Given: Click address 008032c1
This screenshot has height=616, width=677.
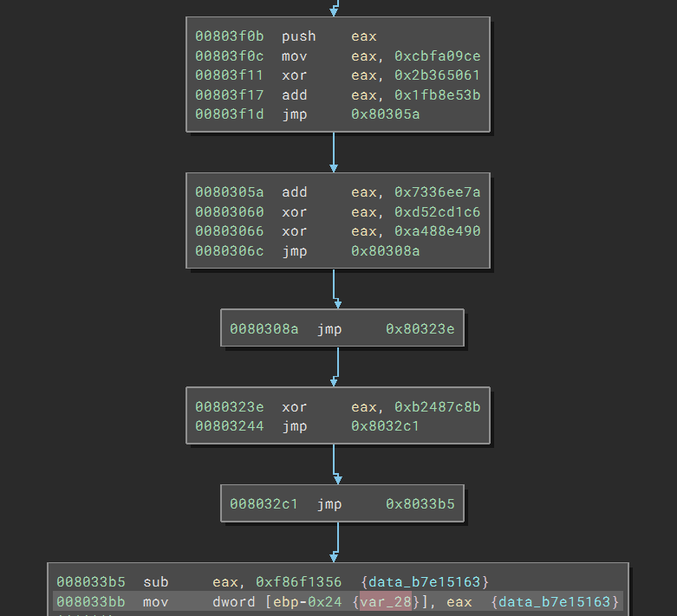Looking at the screenshot, I should [264, 503].
